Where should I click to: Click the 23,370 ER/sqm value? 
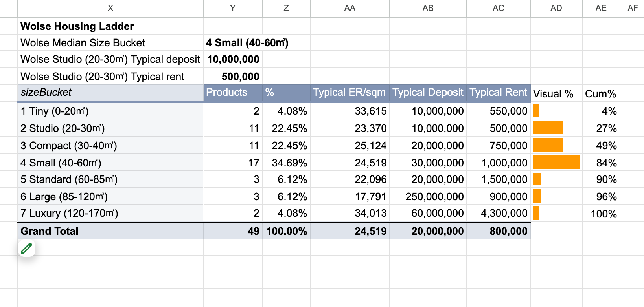coord(350,128)
